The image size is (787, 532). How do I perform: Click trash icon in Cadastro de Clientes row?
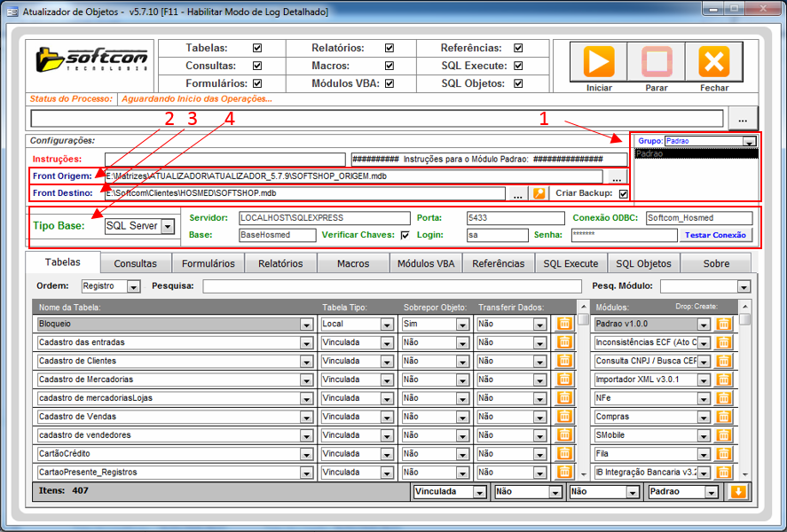pyautogui.click(x=563, y=361)
